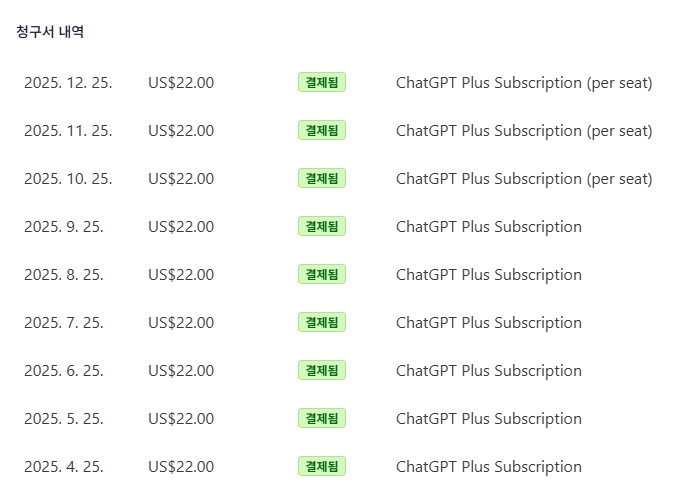Viewport: 673px width, 492px height.
Task: Click the US$22.00 amount on August invoice
Action: (181, 275)
